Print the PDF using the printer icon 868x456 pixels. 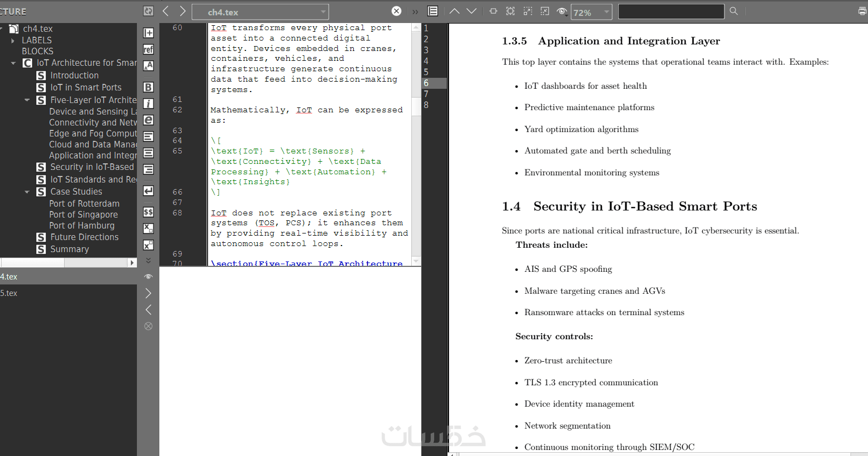(x=862, y=11)
